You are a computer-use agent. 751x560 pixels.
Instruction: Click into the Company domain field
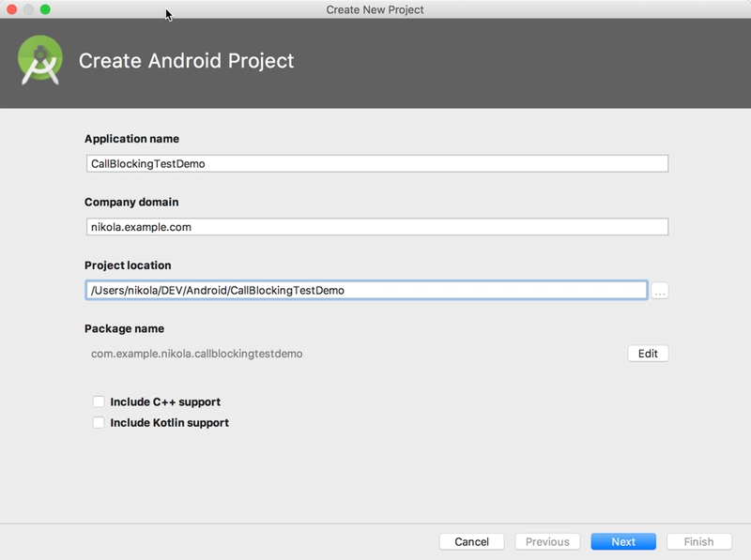pyautogui.click(x=375, y=227)
